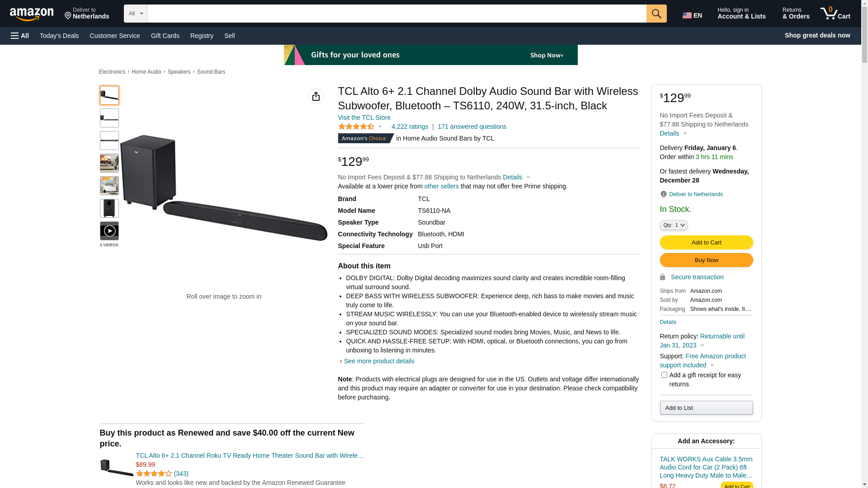This screenshot has height=488, width=868.
Task: Click the Buy Now button
Action: tap(706, 260)
